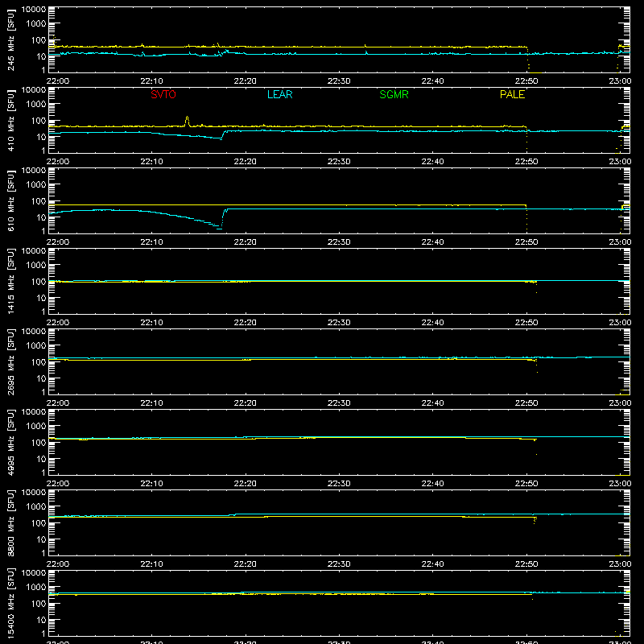
Task: Select the 15400 MHz [SFU] axis title
Action: click(10, 603)
